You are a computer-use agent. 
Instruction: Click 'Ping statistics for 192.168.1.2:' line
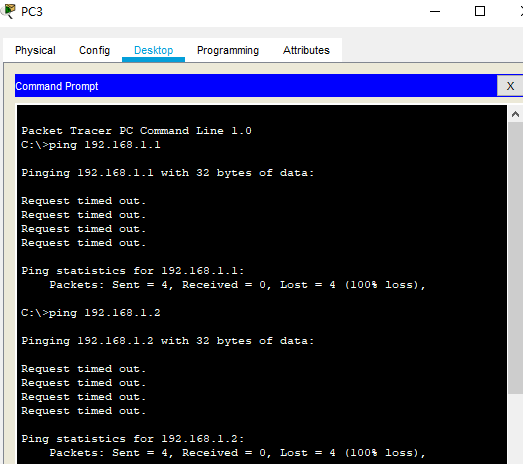133,439
